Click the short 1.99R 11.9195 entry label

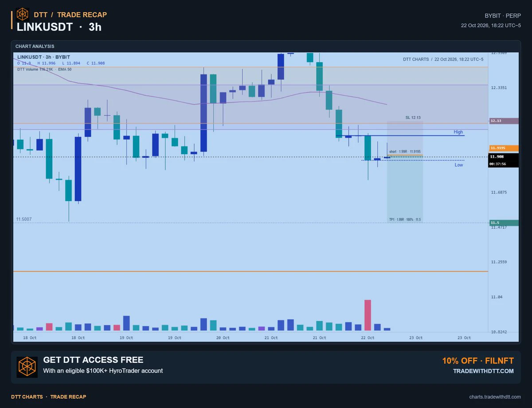pos(405,152)
